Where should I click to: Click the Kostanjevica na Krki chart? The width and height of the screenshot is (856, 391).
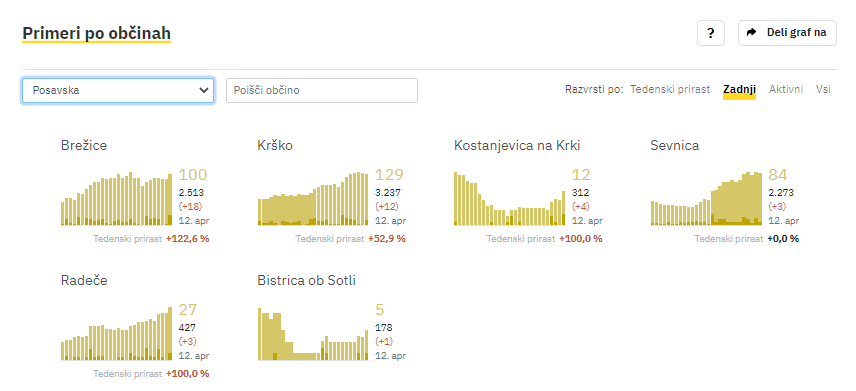click(509, 199)
